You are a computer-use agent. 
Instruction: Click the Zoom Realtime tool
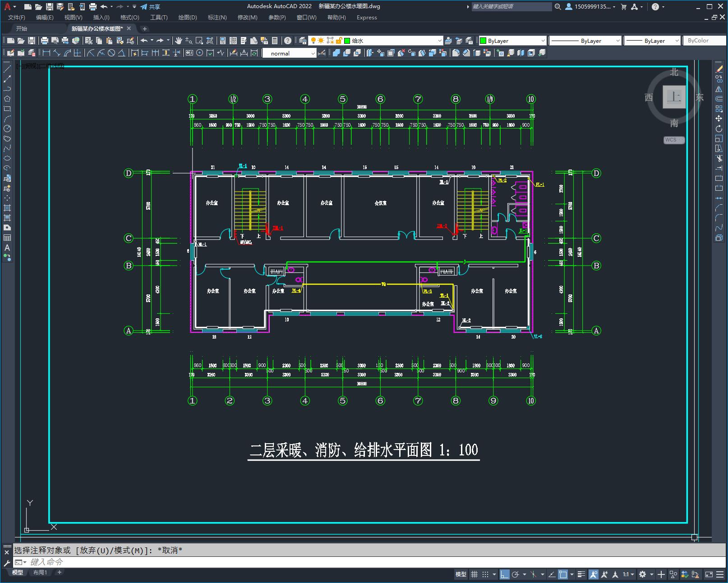(189, 41)
